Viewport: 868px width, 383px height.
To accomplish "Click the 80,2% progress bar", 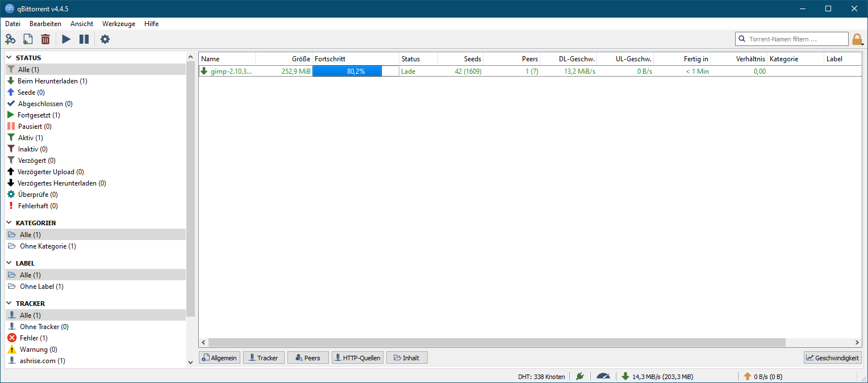I will click(356, 71).
